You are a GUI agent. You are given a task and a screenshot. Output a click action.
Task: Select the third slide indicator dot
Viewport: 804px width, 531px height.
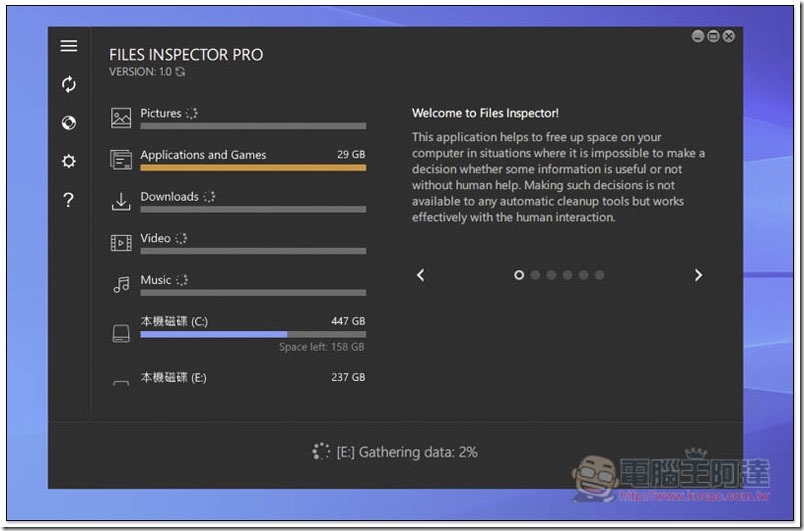pyautogui.click(x=551, y=275)
